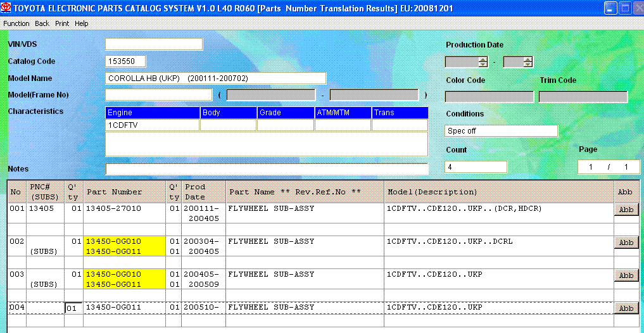Click the Notes input field
This screenshot has width=644, height=333.
coord(267,169)
